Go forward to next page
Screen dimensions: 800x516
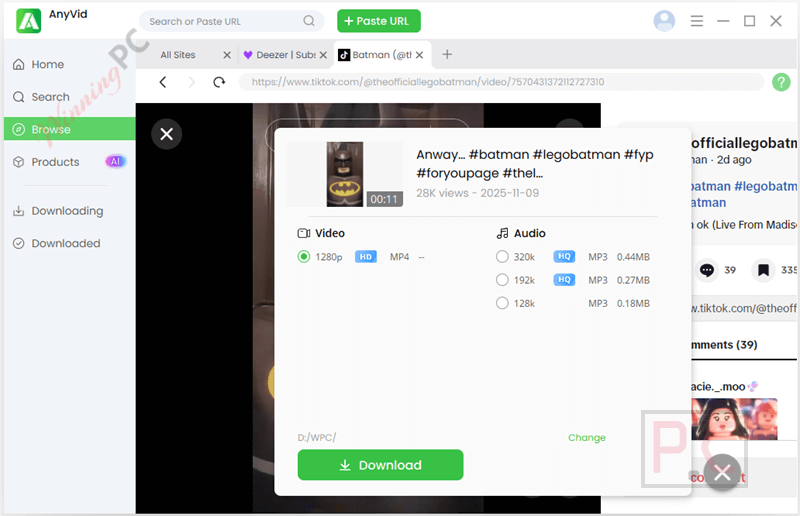[191, 82]
